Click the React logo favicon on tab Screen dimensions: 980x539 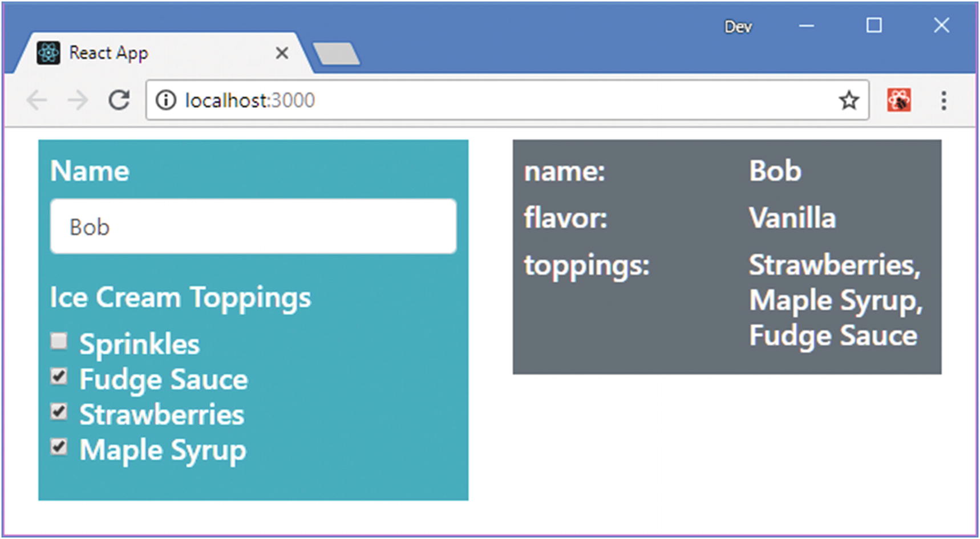[48, 53]
